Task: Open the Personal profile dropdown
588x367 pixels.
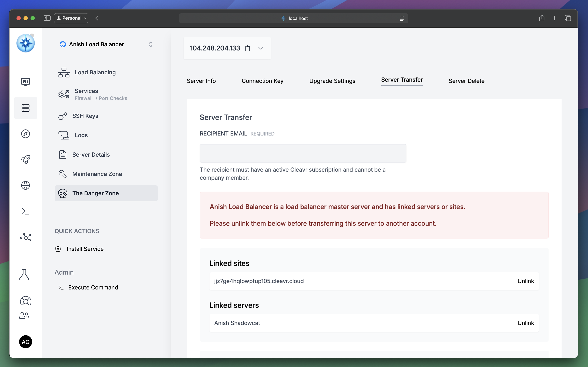Action: [71, 18]
